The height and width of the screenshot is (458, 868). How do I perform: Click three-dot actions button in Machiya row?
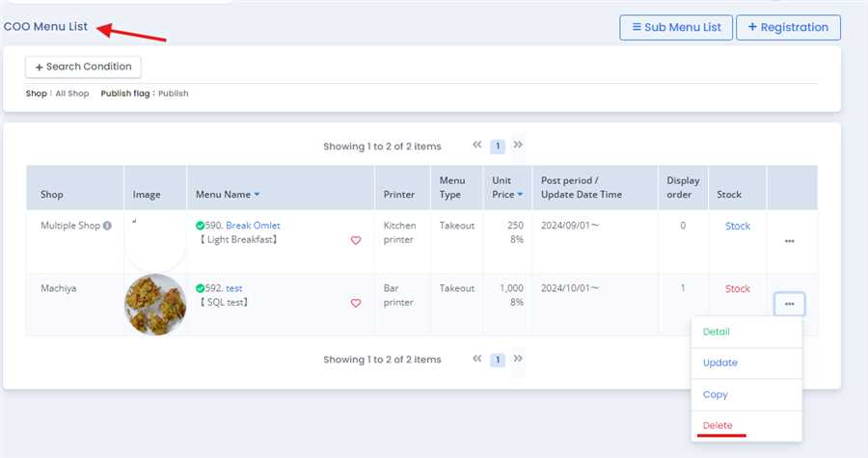789,304
